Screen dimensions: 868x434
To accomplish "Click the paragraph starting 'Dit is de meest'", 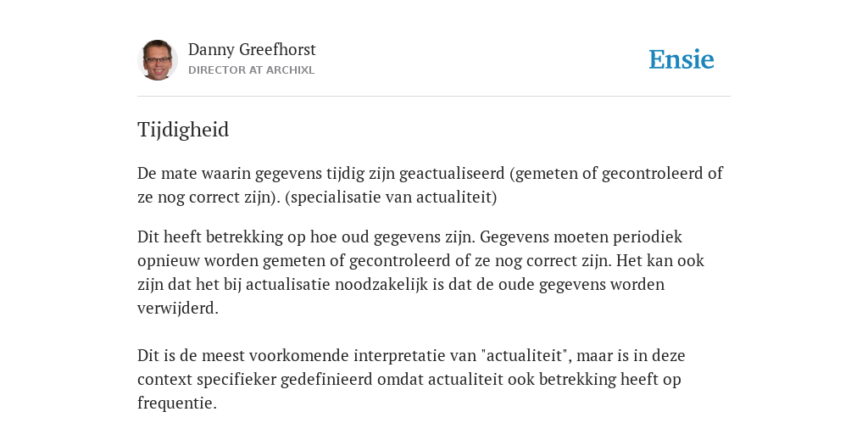I will tap(411, 379).
